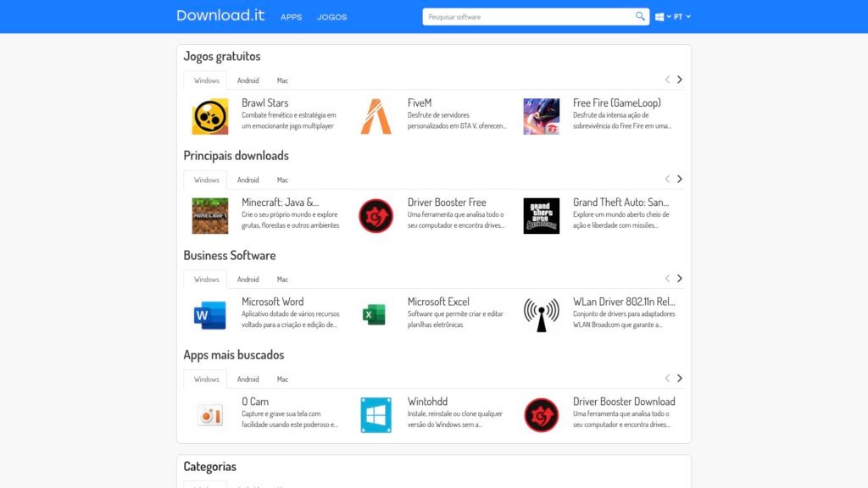This screenshot has height=488, width=868.
Task: Select Android tab under Business Software
Action: tap(248, 280)
